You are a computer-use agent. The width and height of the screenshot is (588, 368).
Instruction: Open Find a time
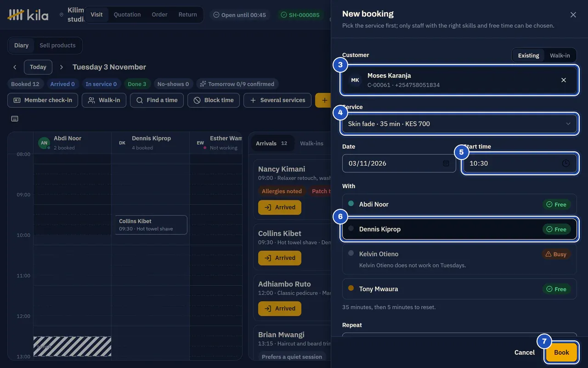pos(157,100)
